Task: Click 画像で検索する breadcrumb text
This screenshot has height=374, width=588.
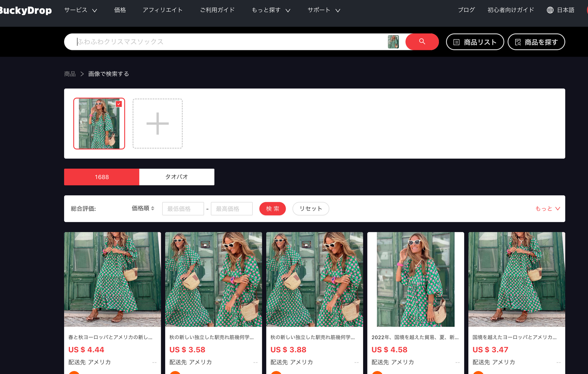Action: point(108,74)
